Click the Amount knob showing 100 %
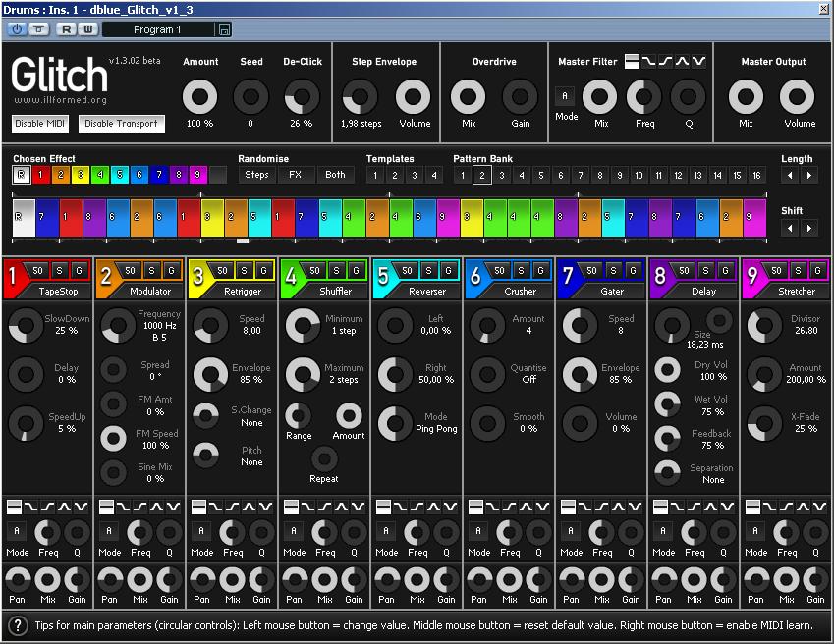 click(200, 97)
